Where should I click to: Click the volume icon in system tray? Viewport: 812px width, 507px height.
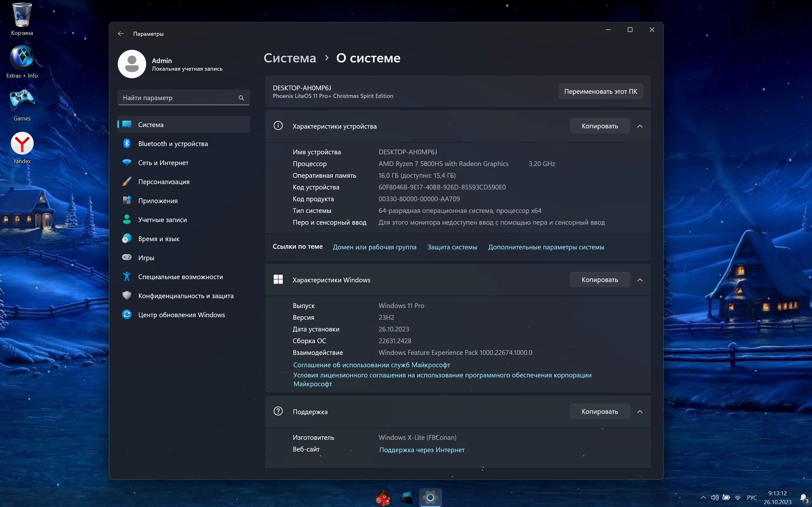tap(714, 497)
